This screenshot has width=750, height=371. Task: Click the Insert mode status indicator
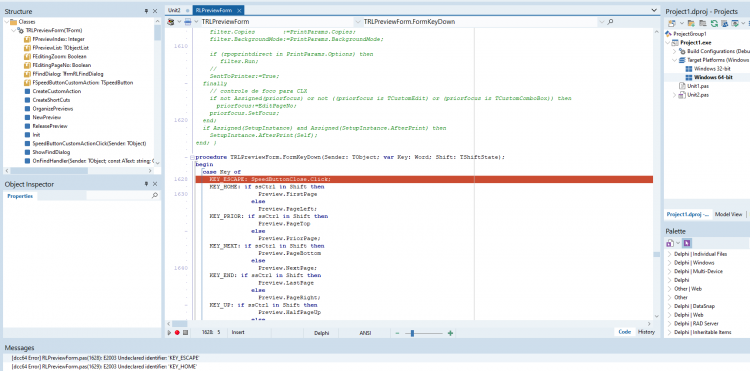coord(238,332)
